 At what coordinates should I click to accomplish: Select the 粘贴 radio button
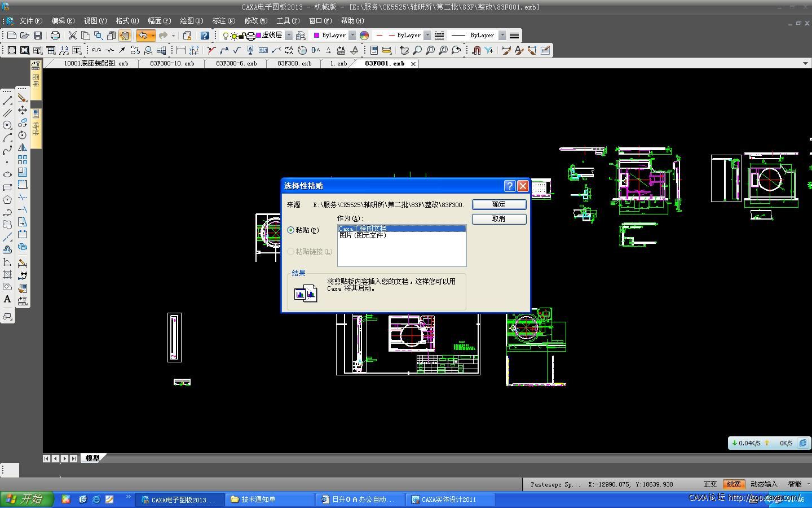point(291,230)
